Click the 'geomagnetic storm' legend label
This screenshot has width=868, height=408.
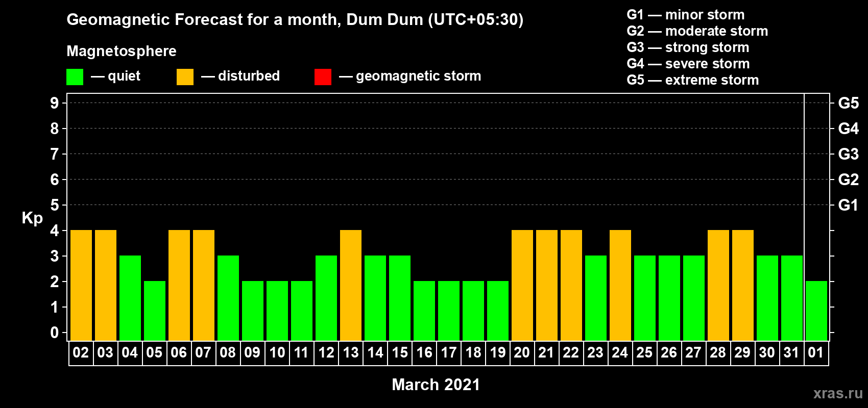point(419,76)
